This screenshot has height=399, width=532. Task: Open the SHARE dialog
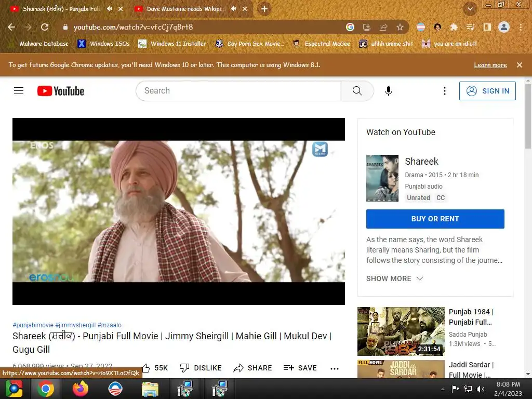[253, 368]
